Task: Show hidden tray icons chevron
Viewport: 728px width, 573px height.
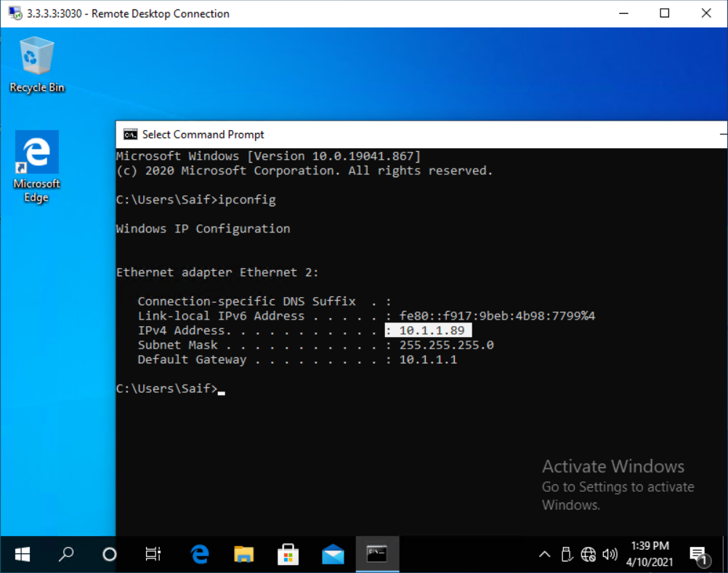Action: [x=545, y=554]
